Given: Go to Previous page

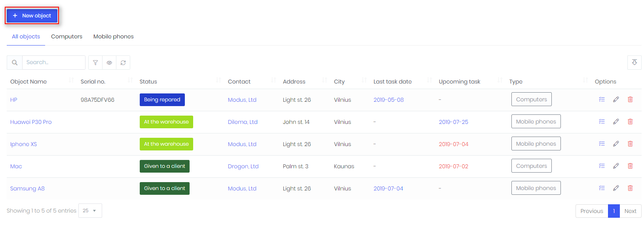Looking at the screenshot, I should (592, 211).
